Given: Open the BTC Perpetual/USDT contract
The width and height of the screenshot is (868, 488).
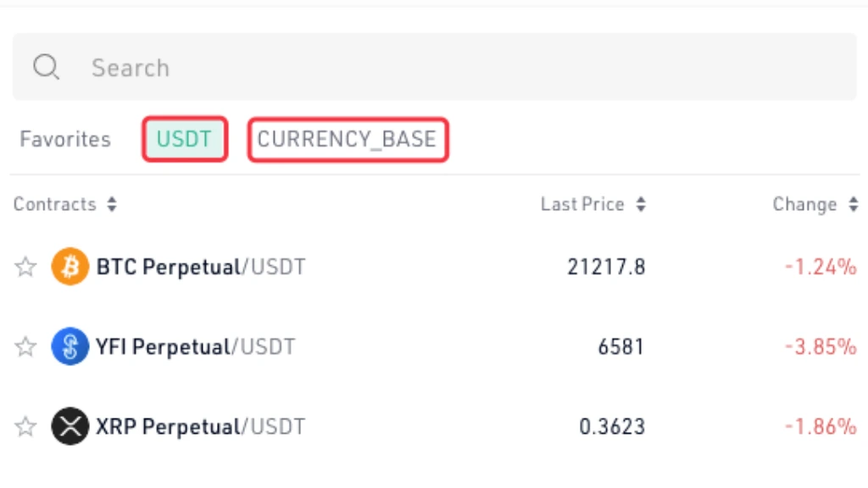Looking at the screenshot, I should (200, 267).
